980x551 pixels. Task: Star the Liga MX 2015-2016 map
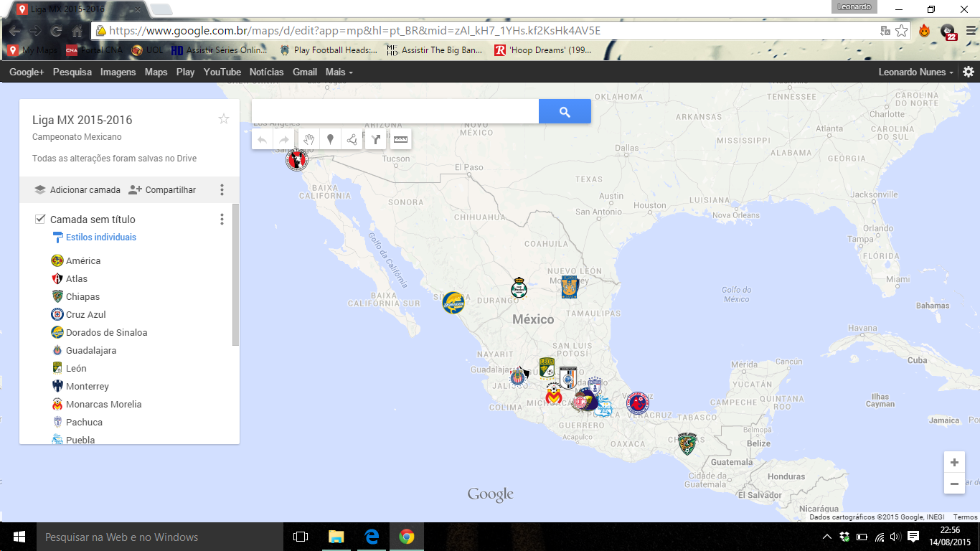point(223,119)
